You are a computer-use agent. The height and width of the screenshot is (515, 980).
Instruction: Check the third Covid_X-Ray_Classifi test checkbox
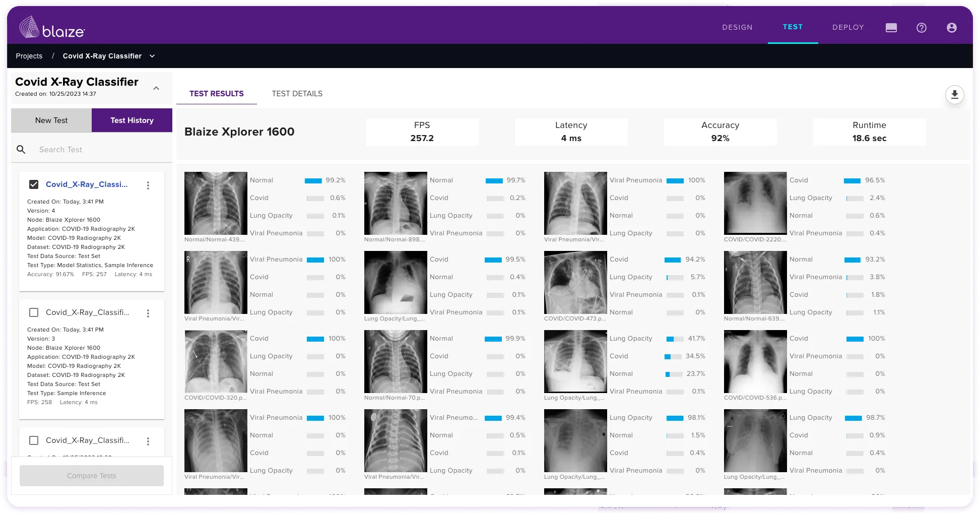pyautogui.click(x=34, y=440)
